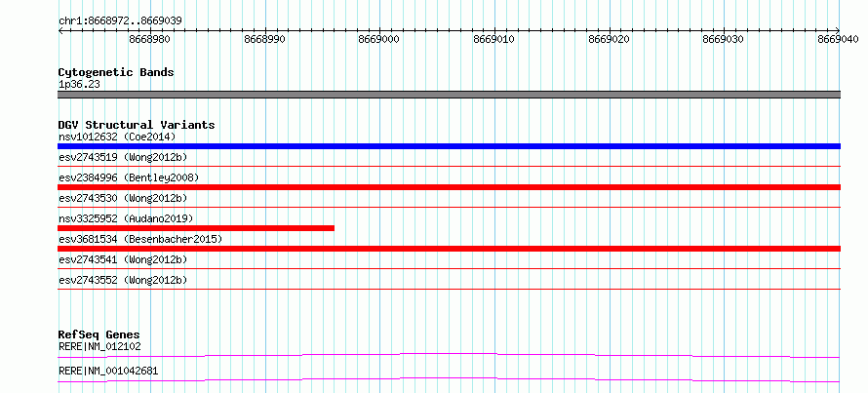Screen dimensions: 868x393
Task: Click the chr1:8668972..8669039 coordinate label
Action: (120, 21)
